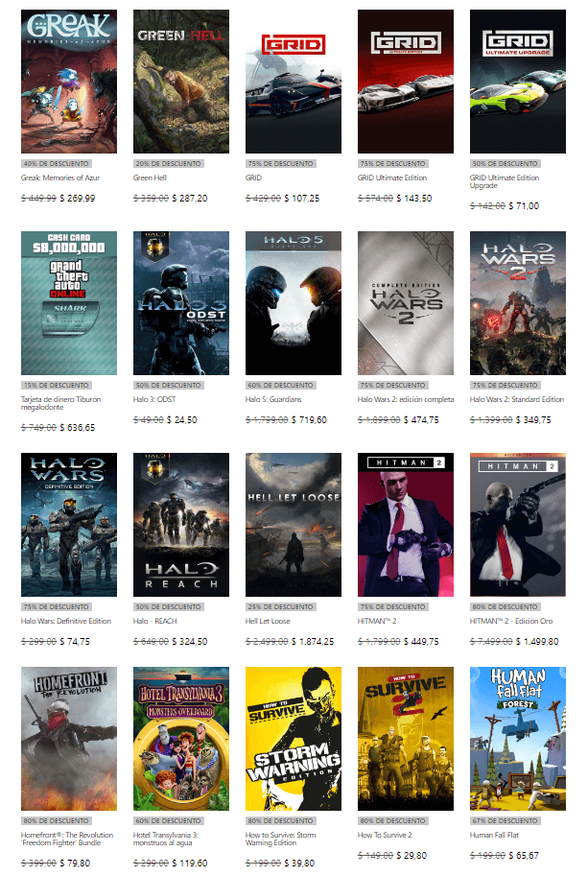The image size is (588, 876).
Task: Select the Halo 5: Guardians cover image
Action: point(293,303)
